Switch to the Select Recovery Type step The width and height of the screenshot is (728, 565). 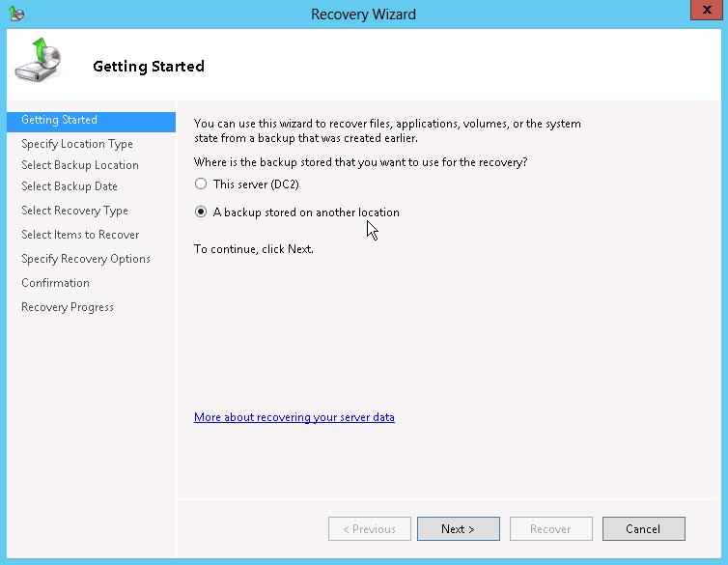click(x=74, y=211)
